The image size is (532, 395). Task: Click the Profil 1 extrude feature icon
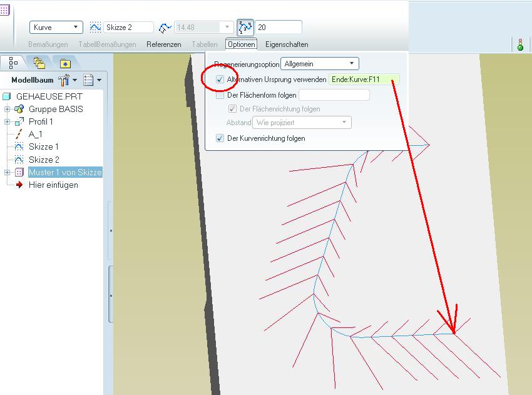(19, 121)
